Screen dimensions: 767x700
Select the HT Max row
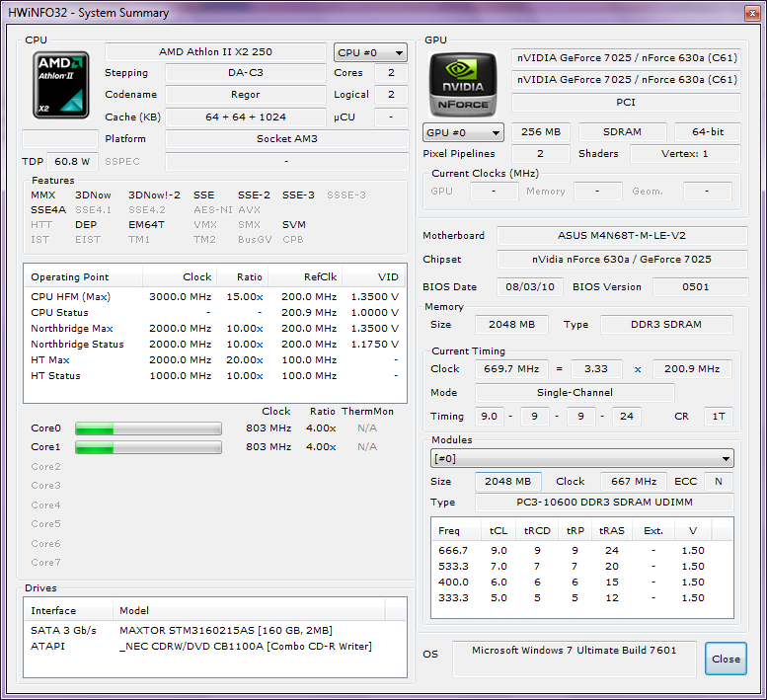(215, 360)
